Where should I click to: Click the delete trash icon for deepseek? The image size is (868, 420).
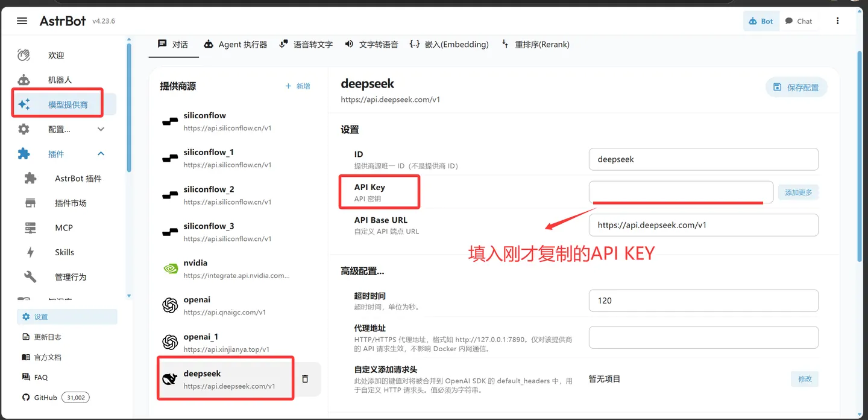point(305,379)
